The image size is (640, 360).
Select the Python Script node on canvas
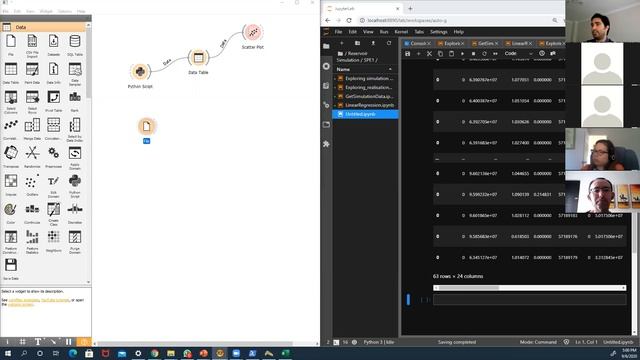(140, 72)
